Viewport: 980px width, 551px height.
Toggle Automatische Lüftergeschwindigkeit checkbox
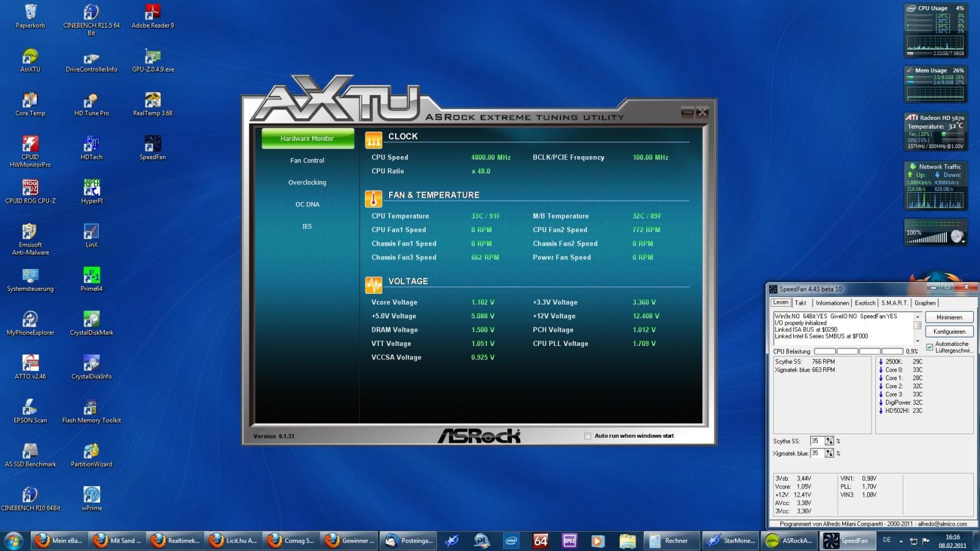[x=930, y=347]
